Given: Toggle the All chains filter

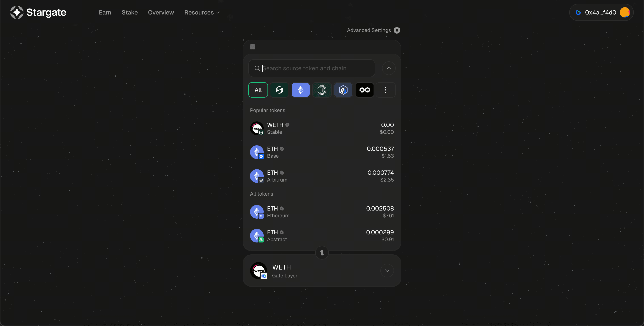Looking at the screenshot, I should click(x=258, y=90).
